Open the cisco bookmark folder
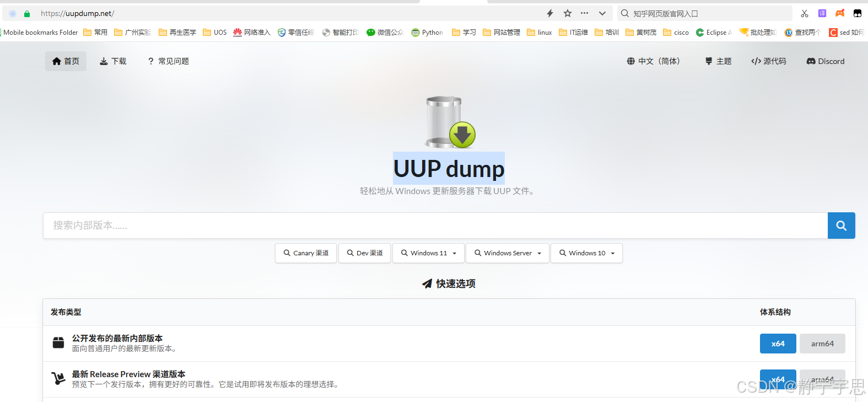The image size is (868, 402). tap(676, 33)
